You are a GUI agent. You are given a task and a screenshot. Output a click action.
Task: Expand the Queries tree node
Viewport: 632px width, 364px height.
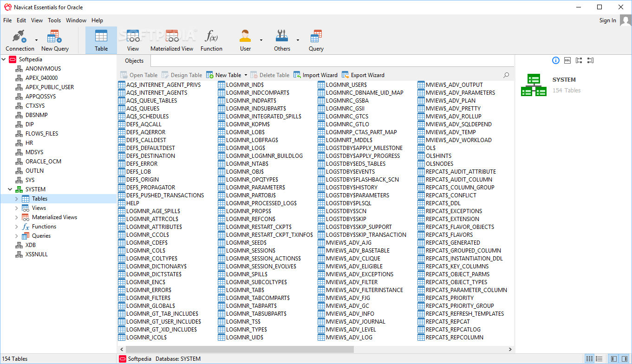[x=17, y=236]
